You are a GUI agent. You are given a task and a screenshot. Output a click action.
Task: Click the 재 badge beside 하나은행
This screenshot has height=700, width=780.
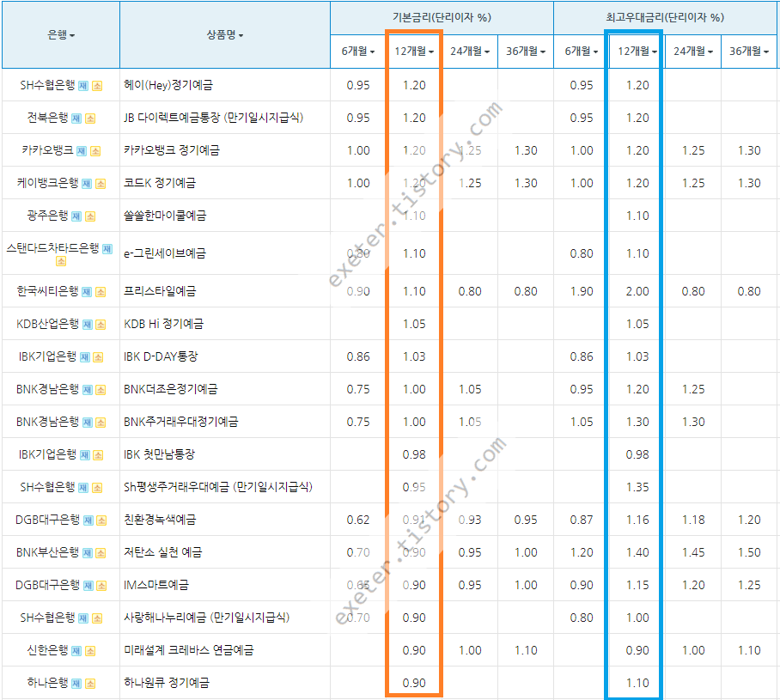76,684
